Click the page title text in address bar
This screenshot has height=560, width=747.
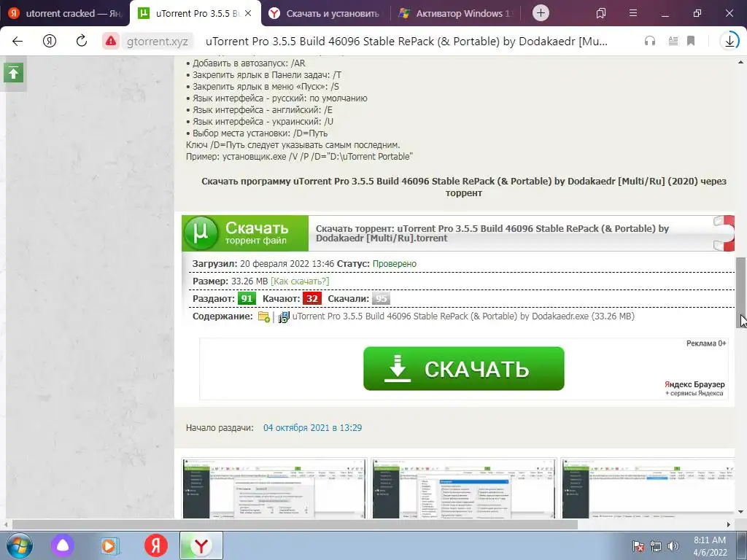tap(406, 42)
